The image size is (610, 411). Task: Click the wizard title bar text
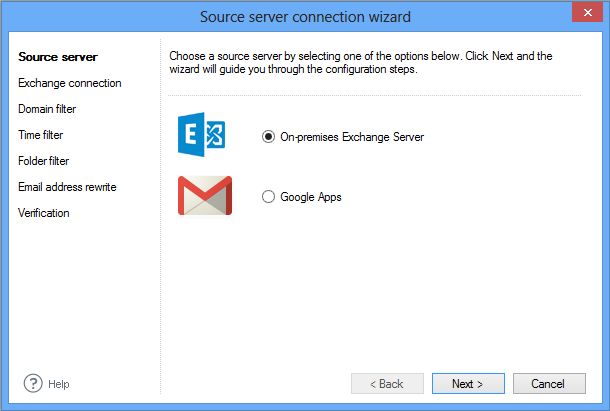305,17
